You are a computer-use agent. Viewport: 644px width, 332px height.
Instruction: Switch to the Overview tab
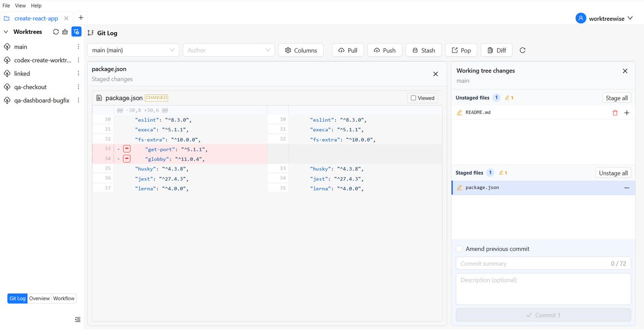tap(39, 298)
